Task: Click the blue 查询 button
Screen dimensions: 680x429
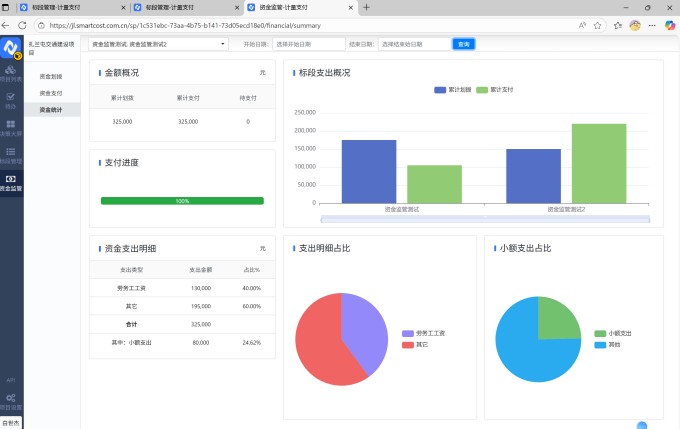Action: pos(463,44)
